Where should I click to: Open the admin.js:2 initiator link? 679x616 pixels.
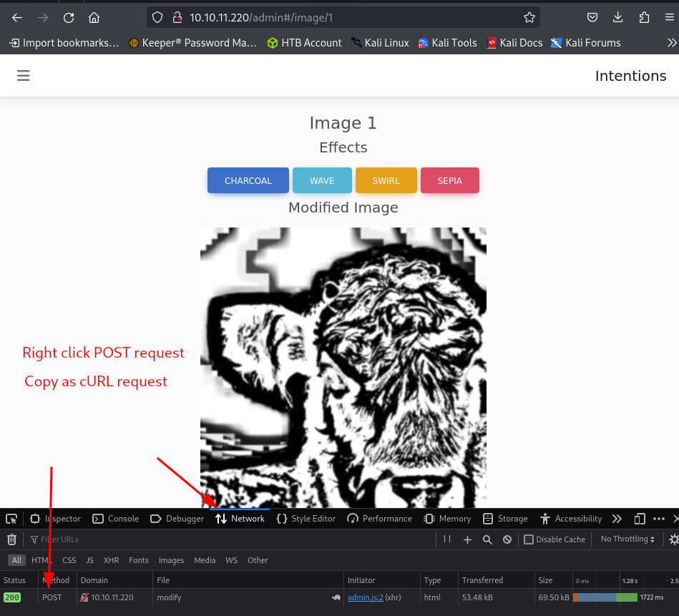coord(365,597)
